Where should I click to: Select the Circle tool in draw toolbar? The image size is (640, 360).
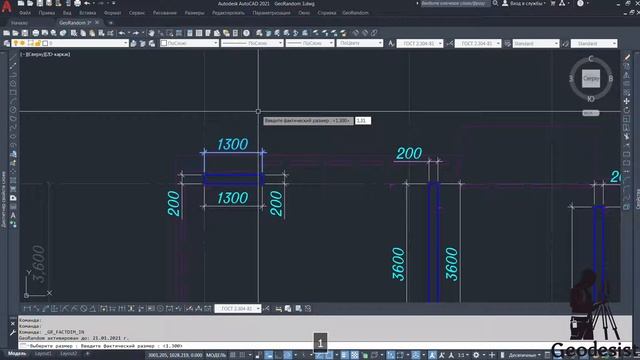coord(13,109)
